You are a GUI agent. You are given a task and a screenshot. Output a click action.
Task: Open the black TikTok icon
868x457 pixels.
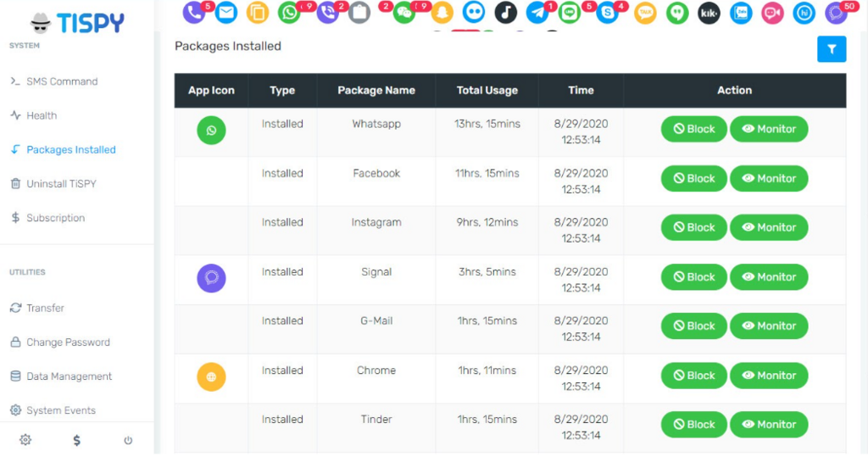tap(505, 12)
